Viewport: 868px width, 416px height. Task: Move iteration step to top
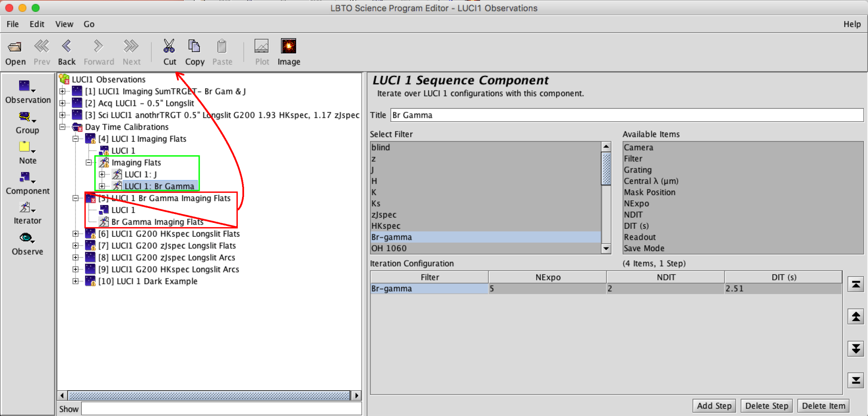tap(856, 284)
